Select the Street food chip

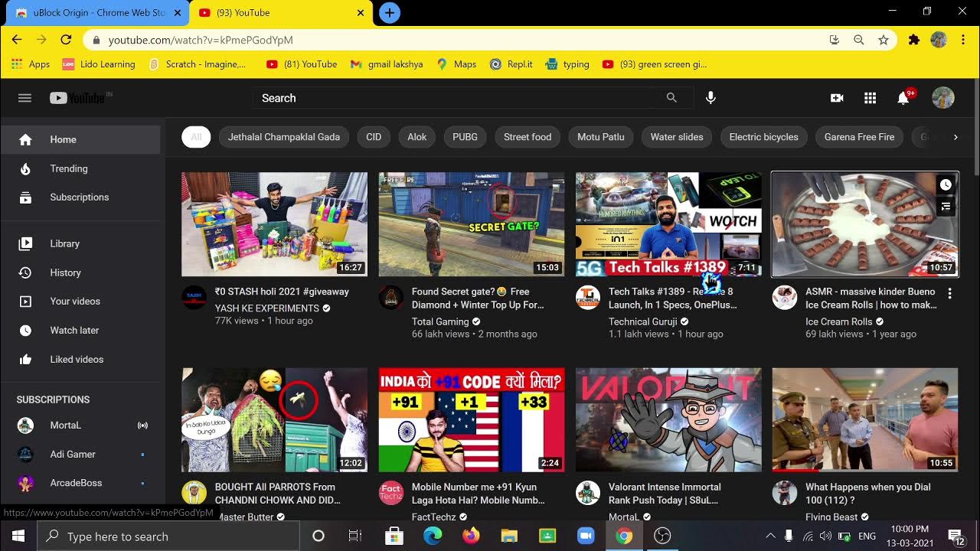pyautogui.click(x=528, y=137)
